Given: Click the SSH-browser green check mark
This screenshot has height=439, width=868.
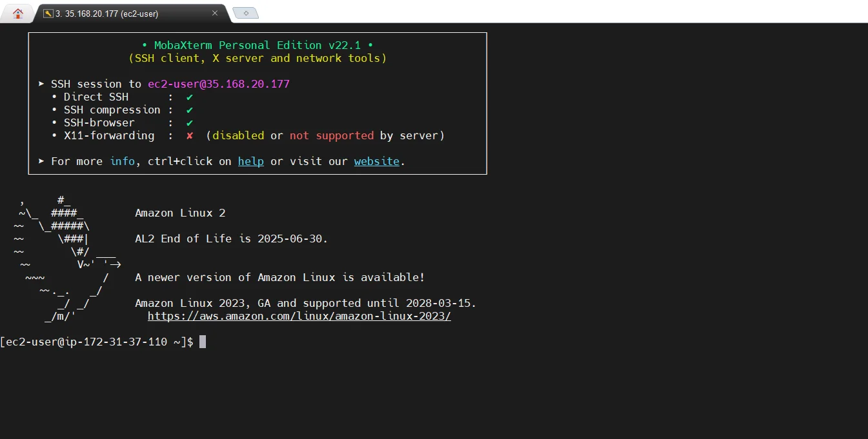Looking at the screenshot, I should pos(190,122).
